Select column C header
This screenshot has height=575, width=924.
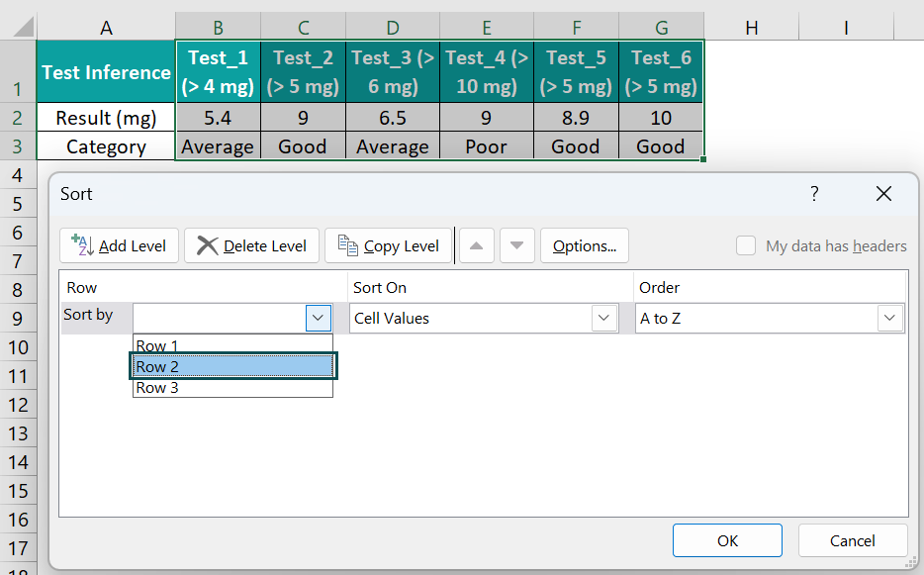(304, 27)
